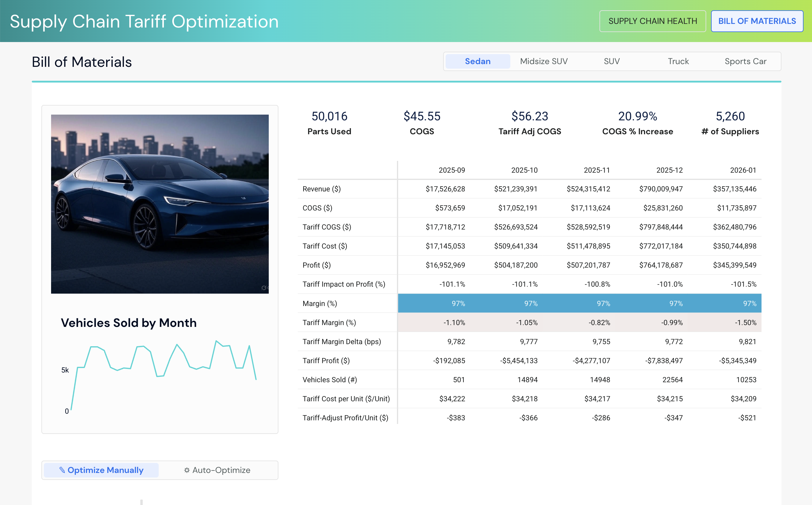Click the 2025-09 column header
The width and height of the screenshot is (812, 505).
(451, 170)
